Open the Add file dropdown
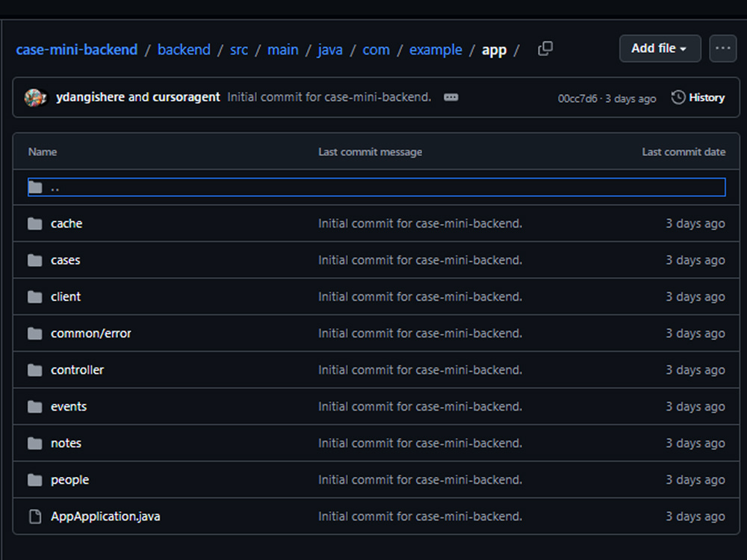The height and width of the screenshot is (560, 747). click(660, 49)
